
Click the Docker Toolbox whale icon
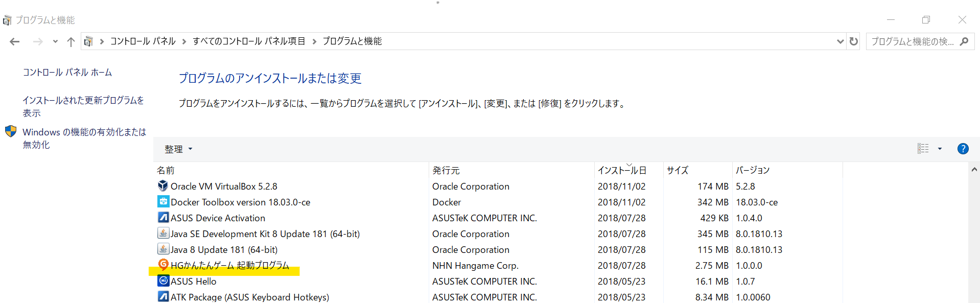(163, 201)
